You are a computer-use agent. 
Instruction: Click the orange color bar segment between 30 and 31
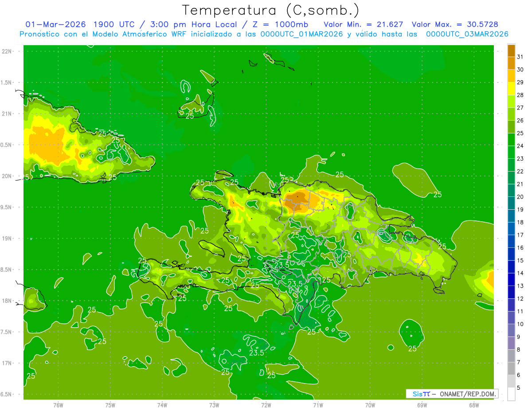(x=511, y=63)
